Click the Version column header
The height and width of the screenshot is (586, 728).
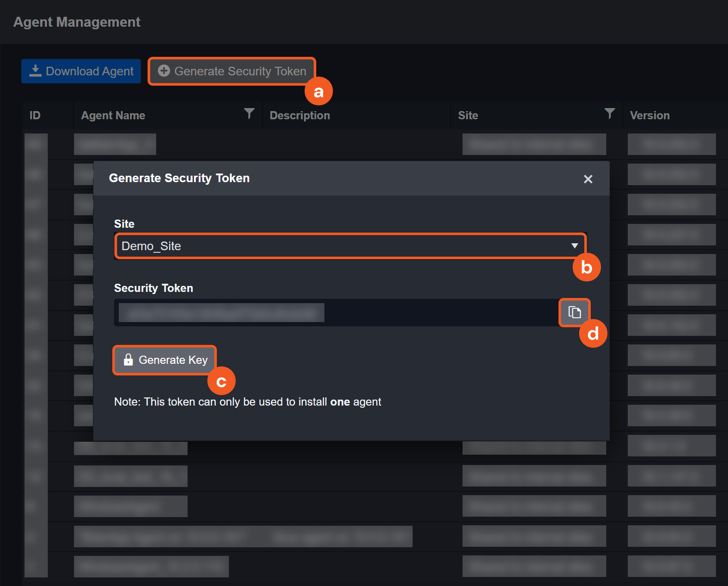pyautogui.click(x=649, y=115)
